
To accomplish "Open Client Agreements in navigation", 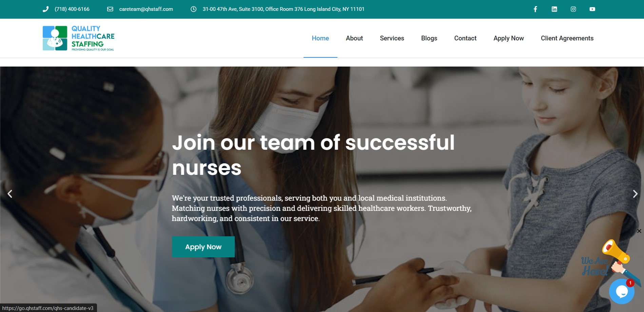I will pos(567,38).
